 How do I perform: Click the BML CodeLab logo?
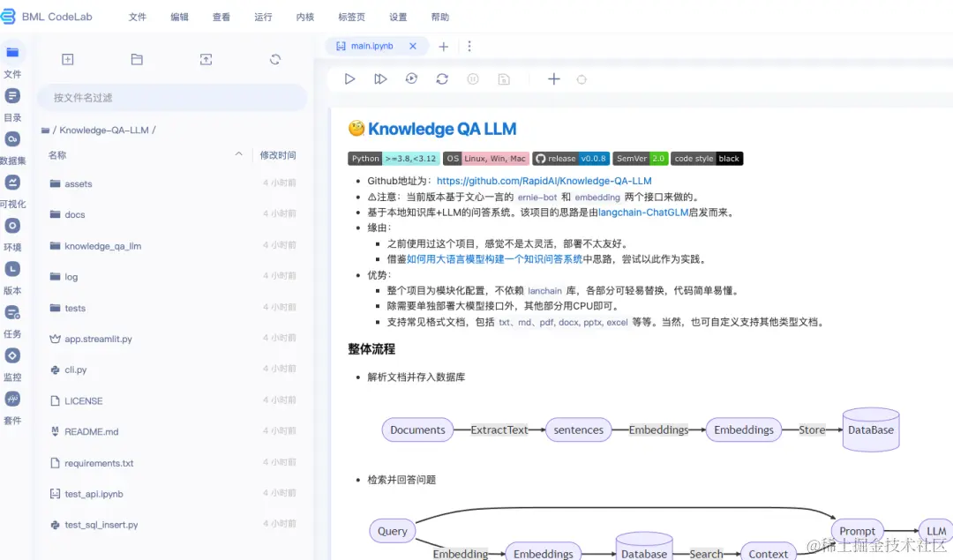pos(46,17)
